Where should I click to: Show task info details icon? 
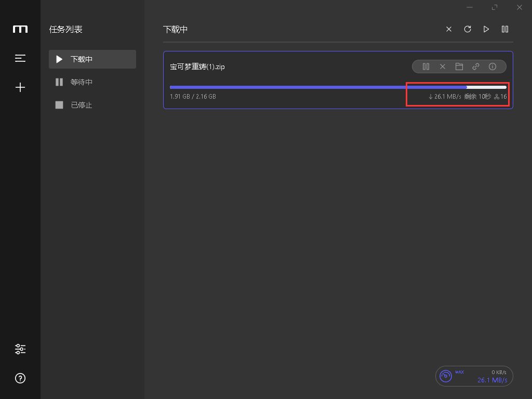(x=493, y=66)
